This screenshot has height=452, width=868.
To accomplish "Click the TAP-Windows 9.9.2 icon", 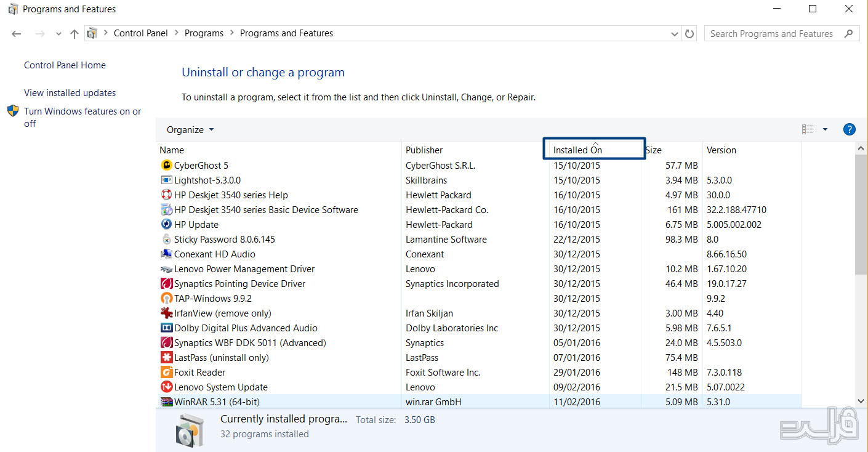I will (x=166, y=298).
